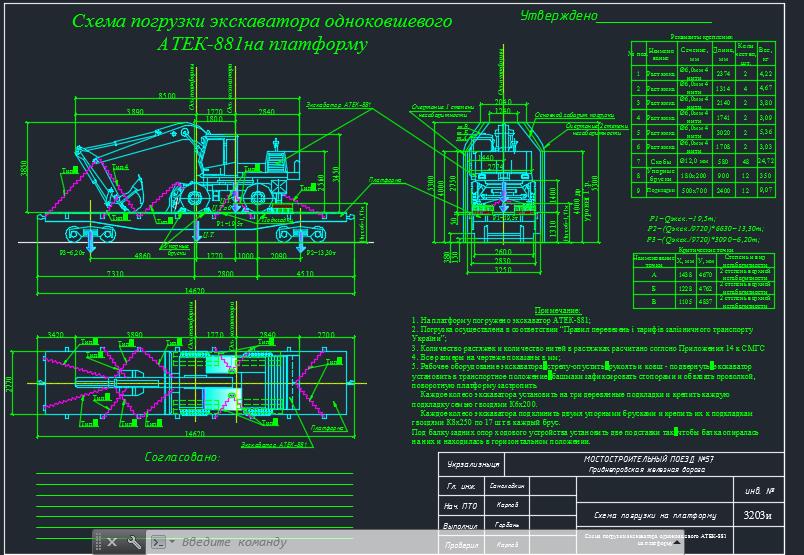Click the 'Гл. инж.' cell

point(461,486)
